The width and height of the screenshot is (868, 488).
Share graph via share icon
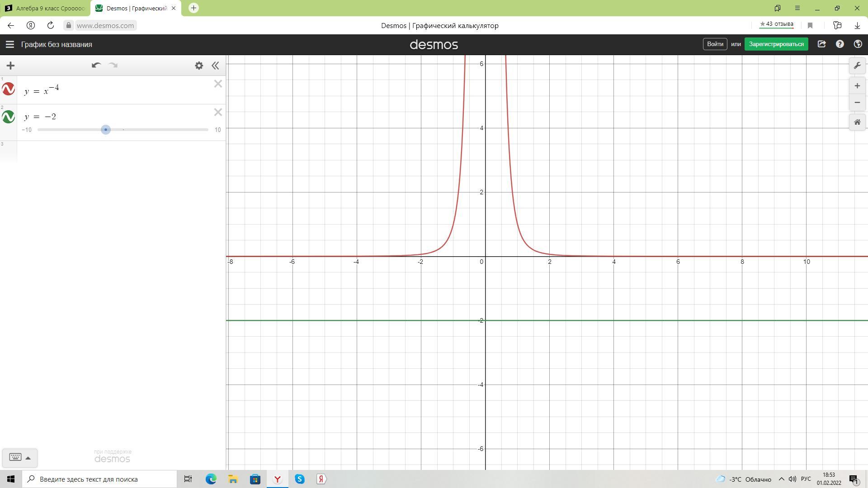(x=822, y=44)
